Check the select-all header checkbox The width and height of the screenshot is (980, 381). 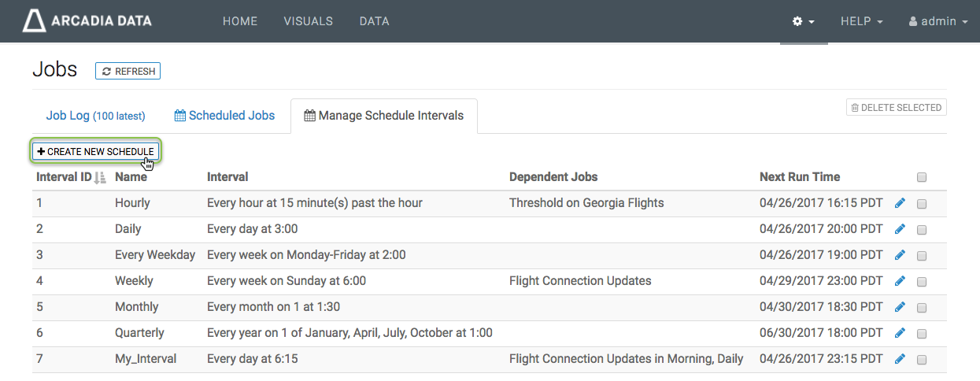(922, 177)
